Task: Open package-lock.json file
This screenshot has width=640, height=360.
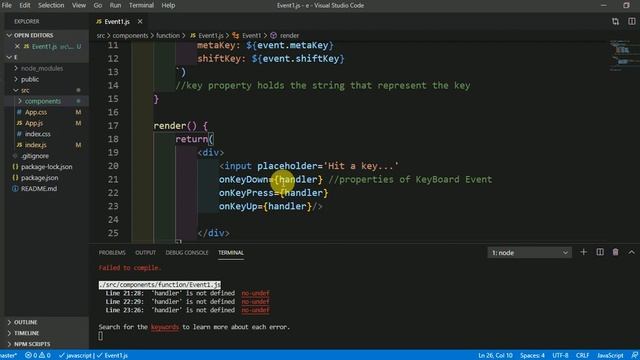Action: 47,167
